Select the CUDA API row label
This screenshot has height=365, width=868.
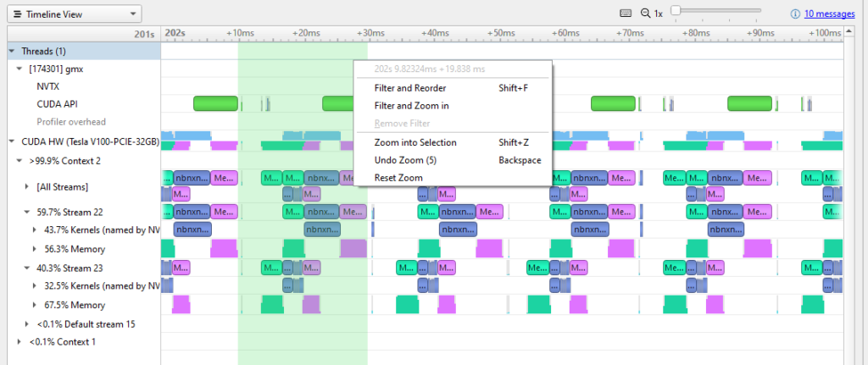tap(57, 104)
